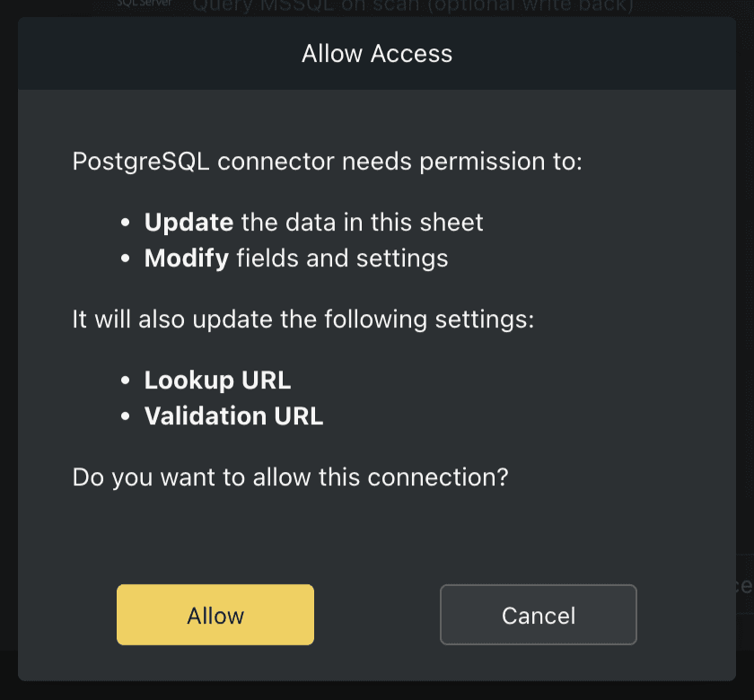Screen dimensions: 754x700
Task: Dismiss the permission request via Cancel
Action: click(x=538, y=615)
